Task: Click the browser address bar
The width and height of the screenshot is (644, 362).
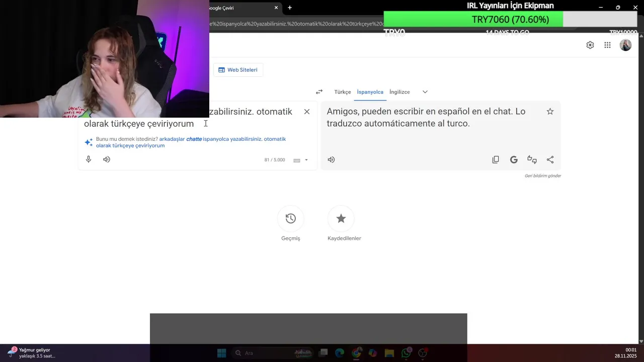Action: [x=296, y=24]
